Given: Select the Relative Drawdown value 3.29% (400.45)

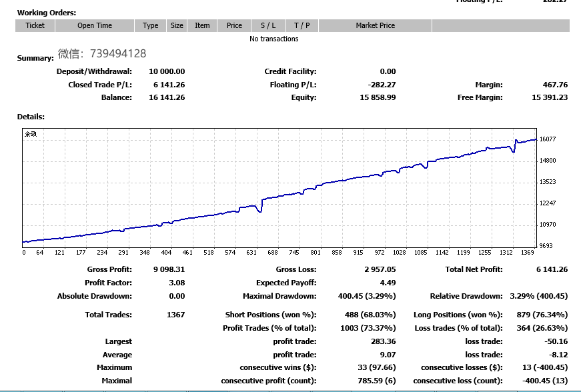Looking at the screenshot, I should pos(539,296).
